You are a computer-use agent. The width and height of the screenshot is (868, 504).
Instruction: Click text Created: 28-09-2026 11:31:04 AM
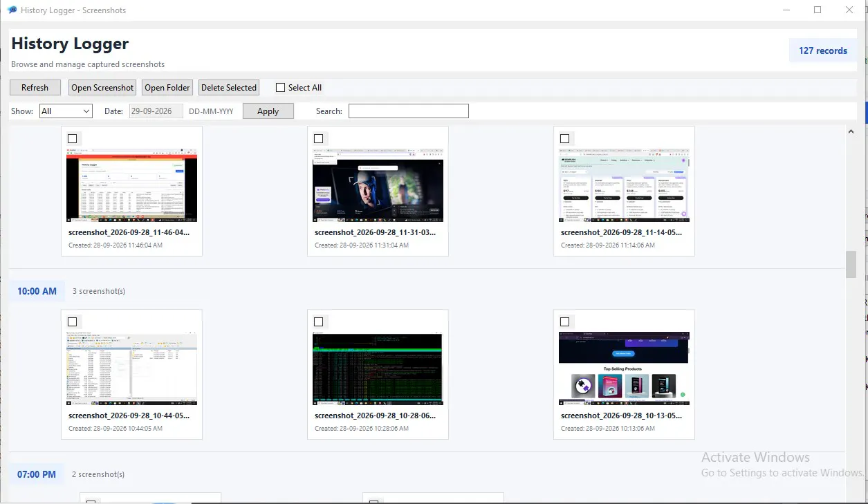tap(362, 245)
